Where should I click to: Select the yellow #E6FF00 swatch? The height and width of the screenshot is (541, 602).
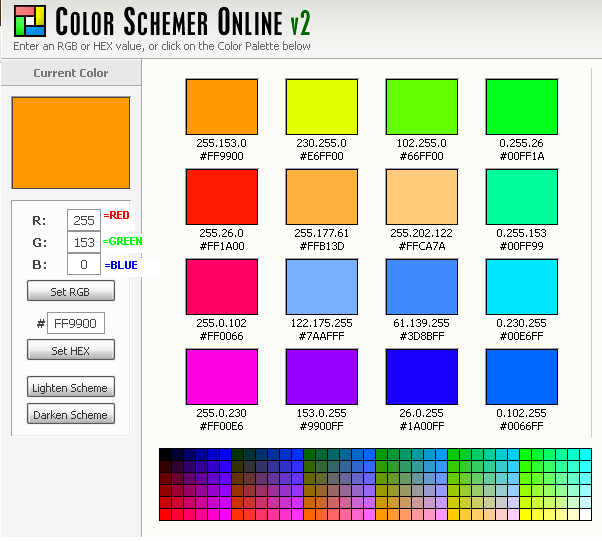[322, 107]
